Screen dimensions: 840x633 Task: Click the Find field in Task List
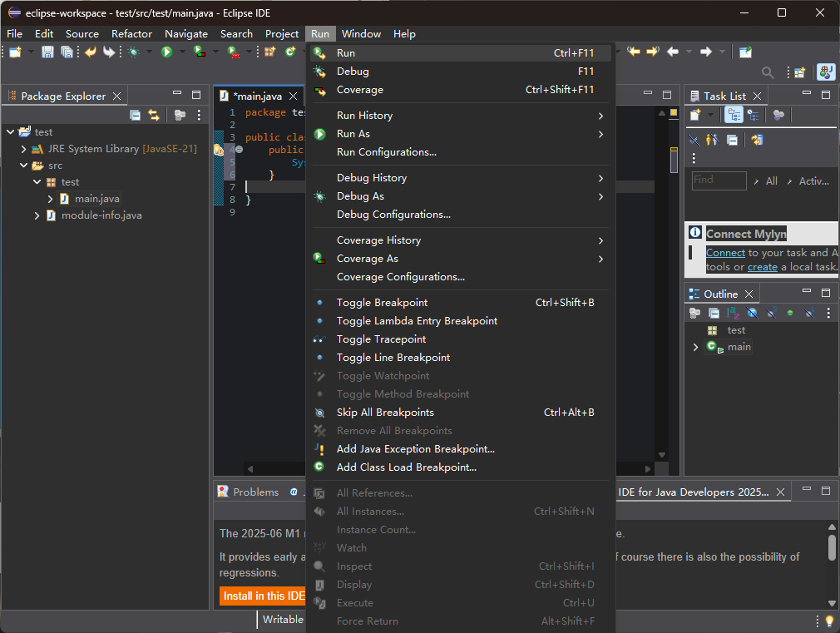point(718,181)
